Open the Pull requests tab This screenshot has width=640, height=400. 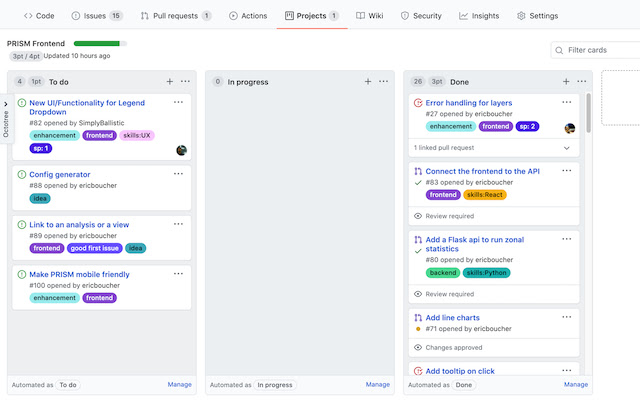pos(176,16)
